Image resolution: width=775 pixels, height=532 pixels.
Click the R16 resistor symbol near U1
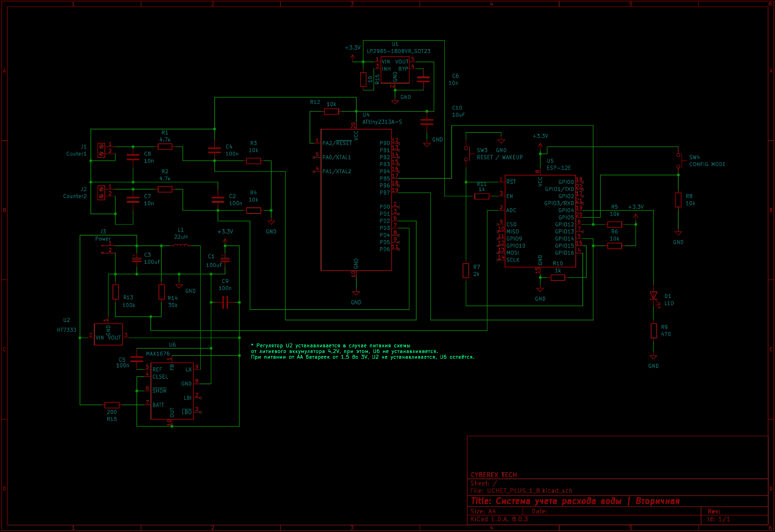pos(363,80)
